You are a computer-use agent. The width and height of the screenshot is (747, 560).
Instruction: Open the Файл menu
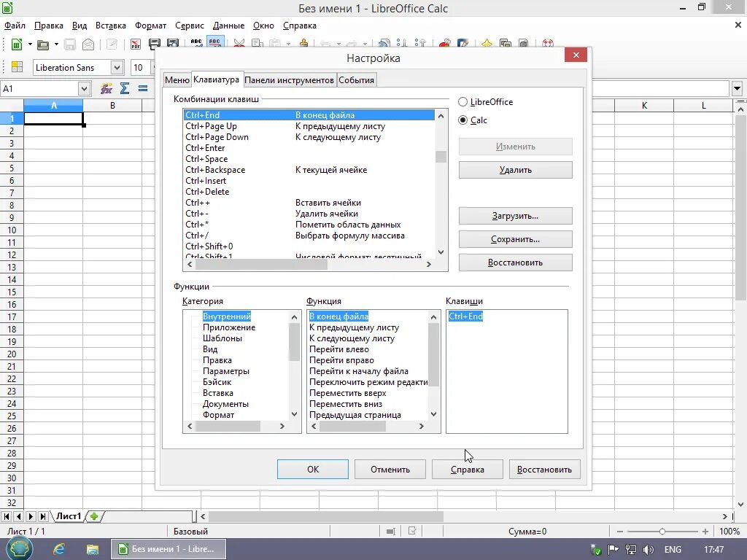tap(15, 26)
